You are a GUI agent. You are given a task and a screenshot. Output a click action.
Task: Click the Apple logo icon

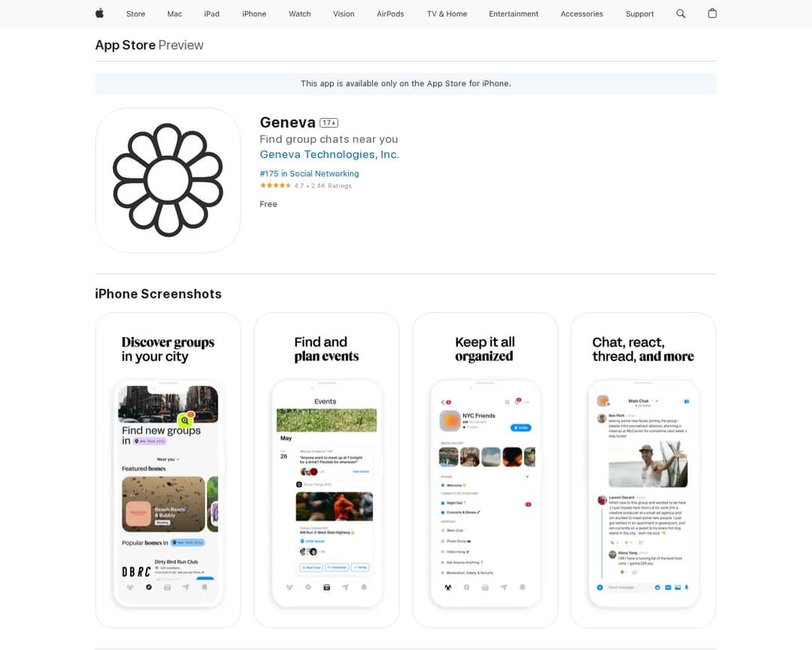point(99,14)
